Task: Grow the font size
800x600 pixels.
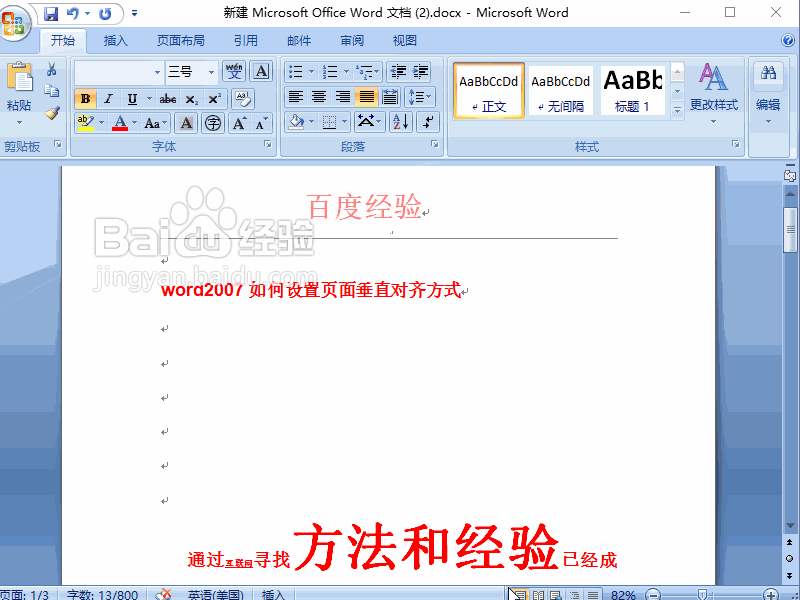Action: tap(239, 123)
